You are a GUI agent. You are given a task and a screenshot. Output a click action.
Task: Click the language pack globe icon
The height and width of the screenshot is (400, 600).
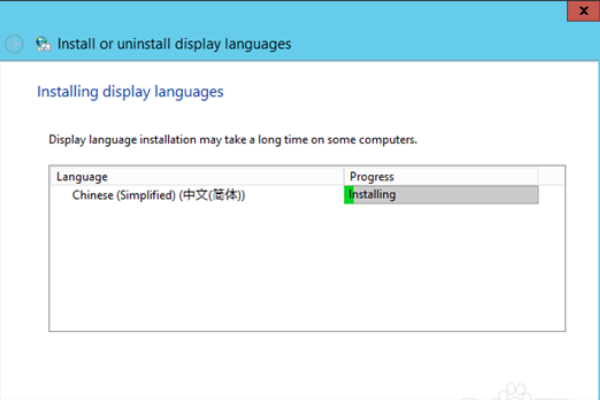click(x=42, y=43)
